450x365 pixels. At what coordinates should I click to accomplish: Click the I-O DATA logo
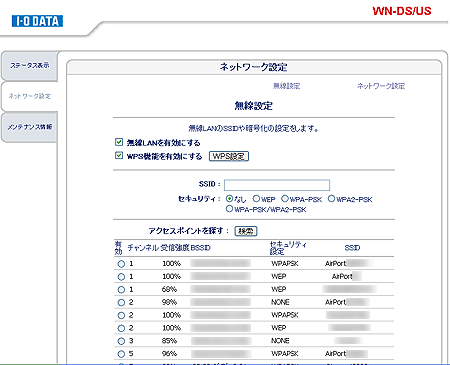tap(37, 21)
